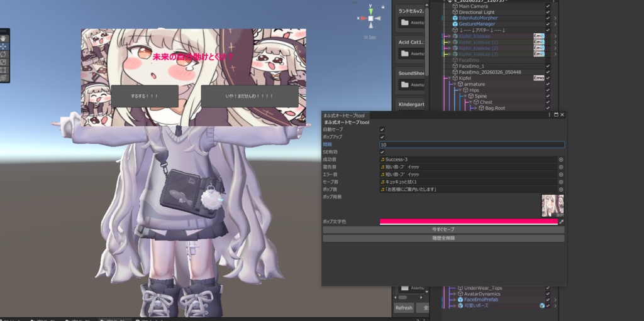Open prefab arrow for GestureManager
Viewport: 644px width, 321px height.
point(555,24)
